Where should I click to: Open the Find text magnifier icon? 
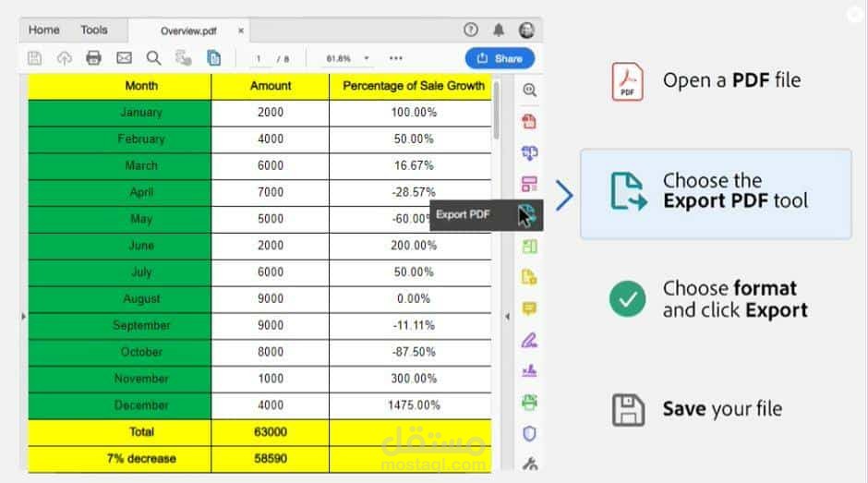click(x=153, y=58)
